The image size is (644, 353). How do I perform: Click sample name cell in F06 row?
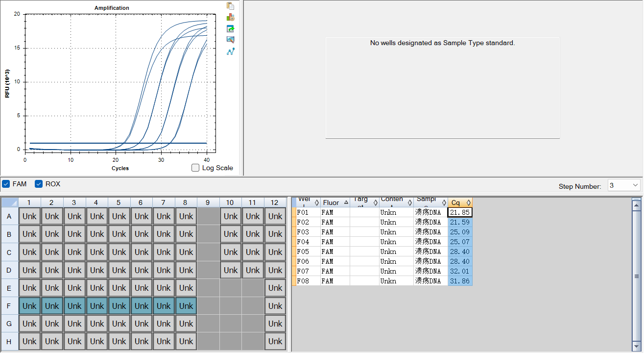click(x=430, y=261)
